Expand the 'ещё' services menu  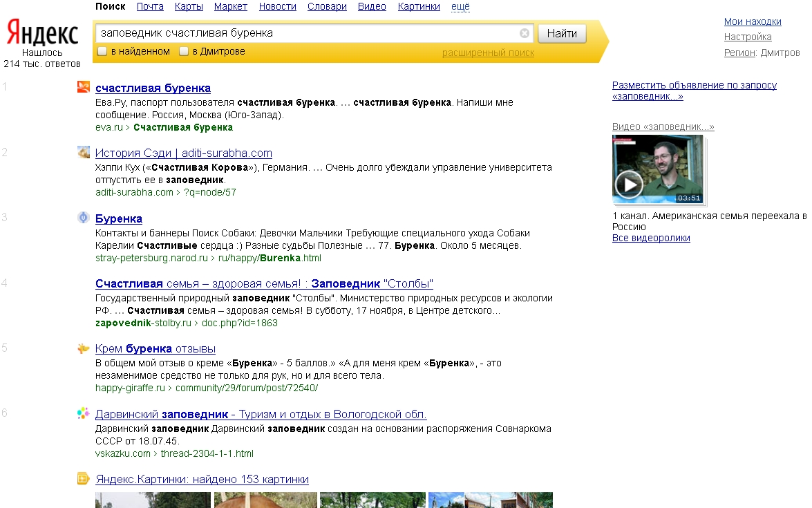[460, 7]
